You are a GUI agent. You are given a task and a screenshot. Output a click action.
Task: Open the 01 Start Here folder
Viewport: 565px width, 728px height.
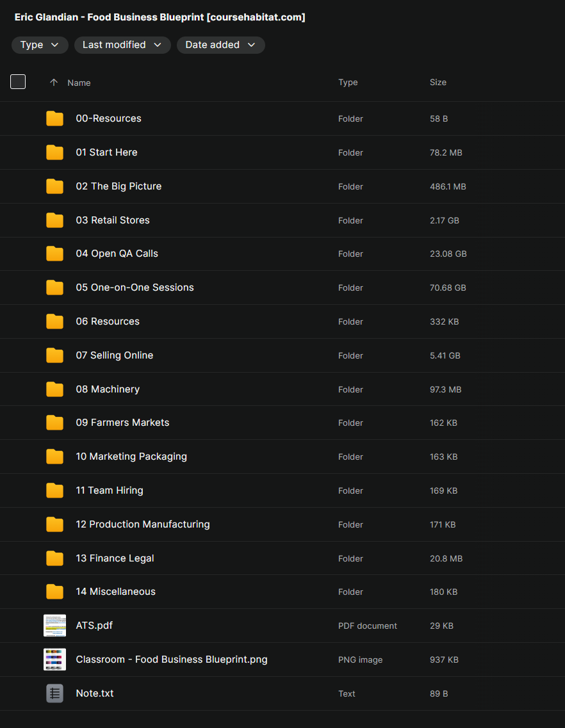[106, 152]
